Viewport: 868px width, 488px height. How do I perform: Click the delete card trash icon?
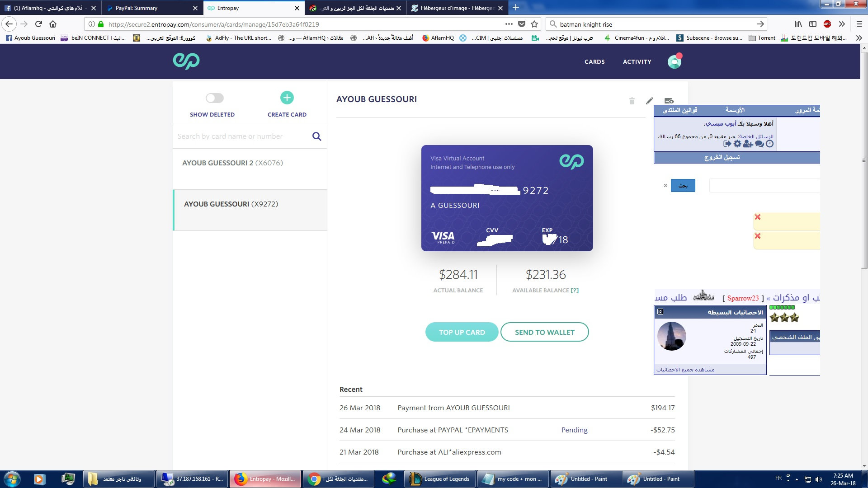pyautogui.click(x=632, y=101)
